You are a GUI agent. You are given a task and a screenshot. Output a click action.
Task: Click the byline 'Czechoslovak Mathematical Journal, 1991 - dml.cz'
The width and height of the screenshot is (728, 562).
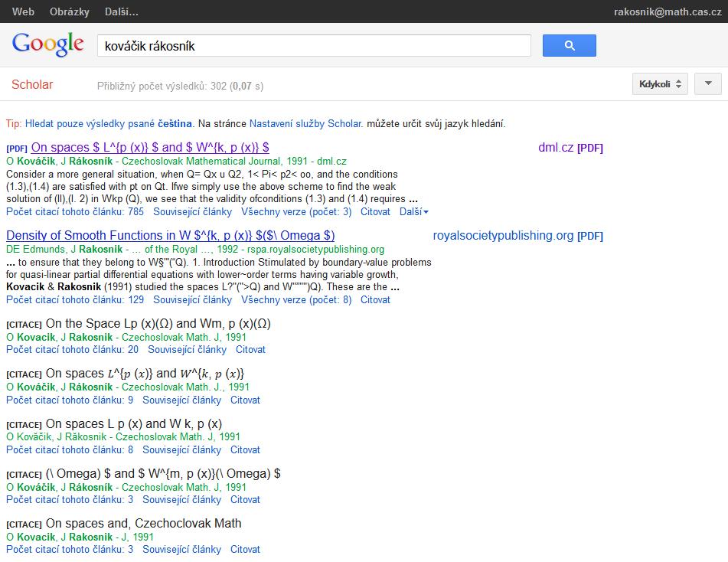click(234, 161)
